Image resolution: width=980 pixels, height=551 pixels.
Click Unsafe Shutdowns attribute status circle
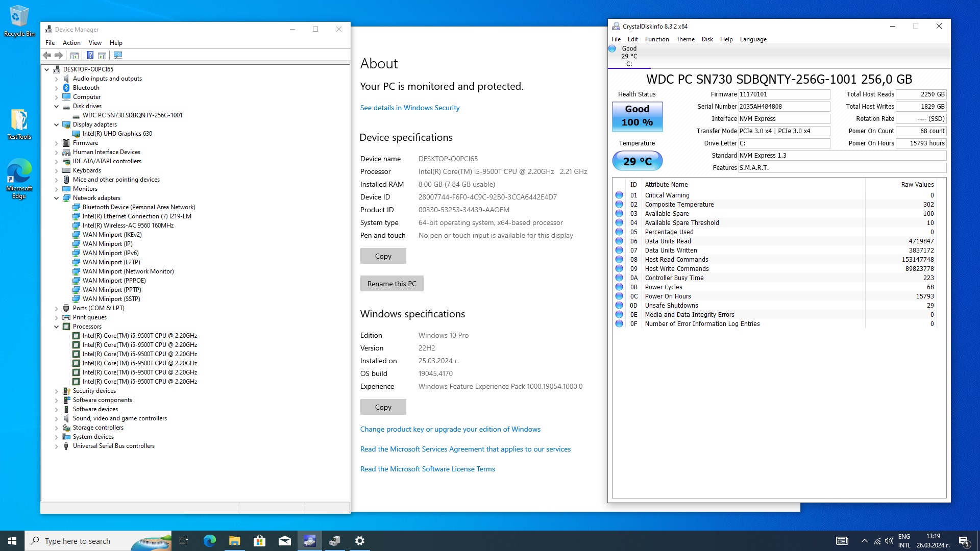pyautogui.click(x=619, y=306)
